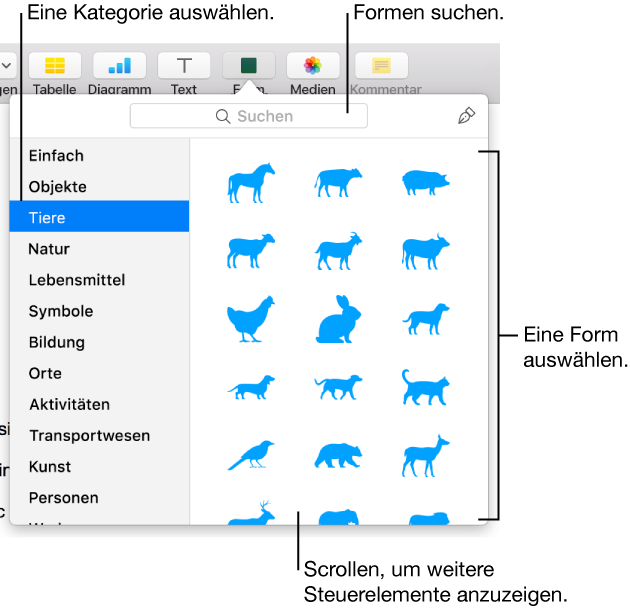Insert the cow shape next to the horse
Screen dimensions: 630x610
click(x=338, y=182)
